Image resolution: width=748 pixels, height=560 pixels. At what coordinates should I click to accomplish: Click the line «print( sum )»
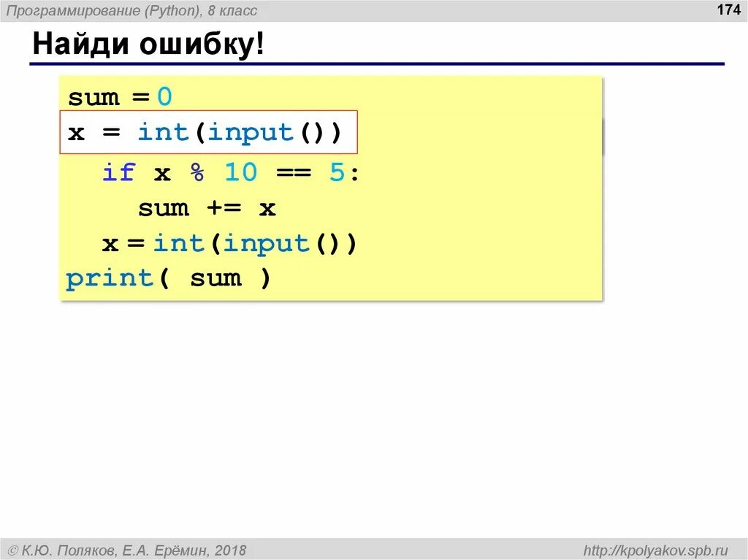coord(168,278)
